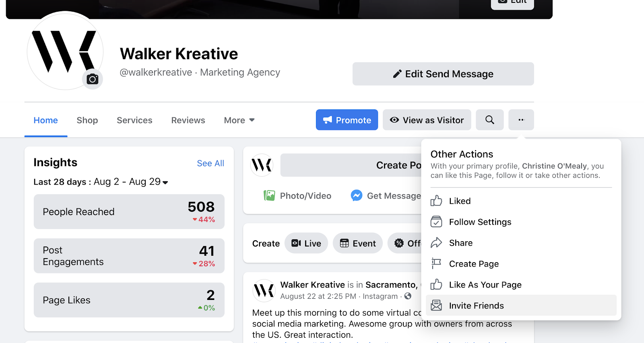Click the Insights heading
The height and width of the screenshot is (343, 644).
(56, 162)
